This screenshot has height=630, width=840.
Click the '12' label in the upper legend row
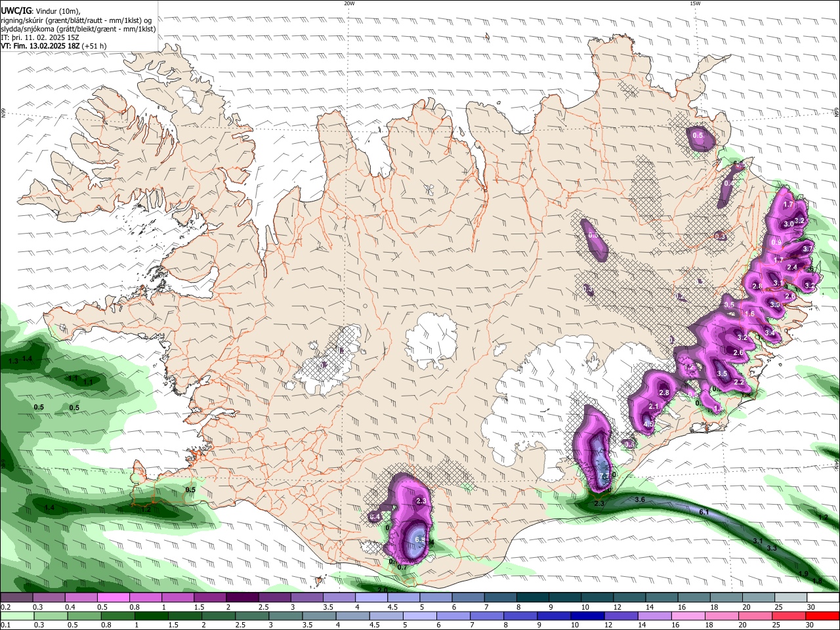click(x=617, y=607)
